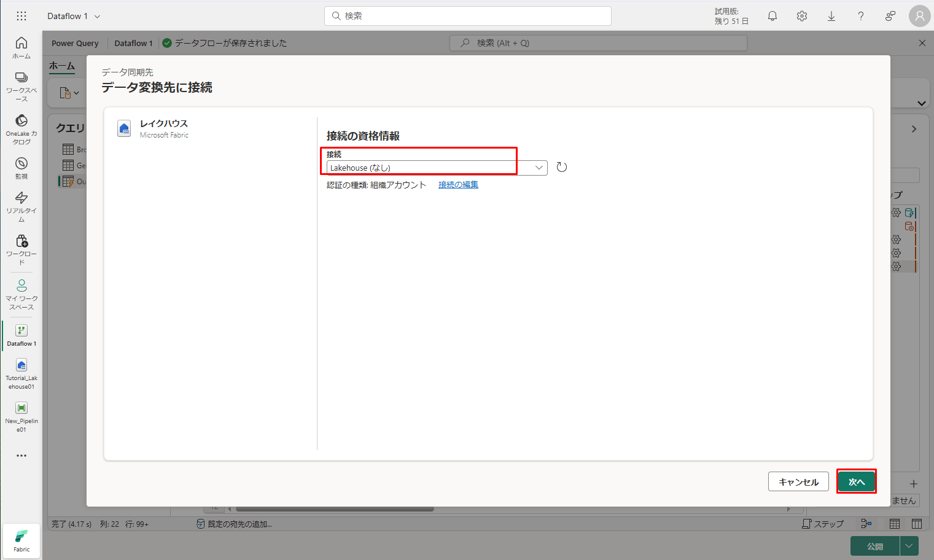Image resolution: width=934 pixels, height=560 pixels.
Task: Switch to the ホーム ribbon tab
Action: [x=62, y=66]
